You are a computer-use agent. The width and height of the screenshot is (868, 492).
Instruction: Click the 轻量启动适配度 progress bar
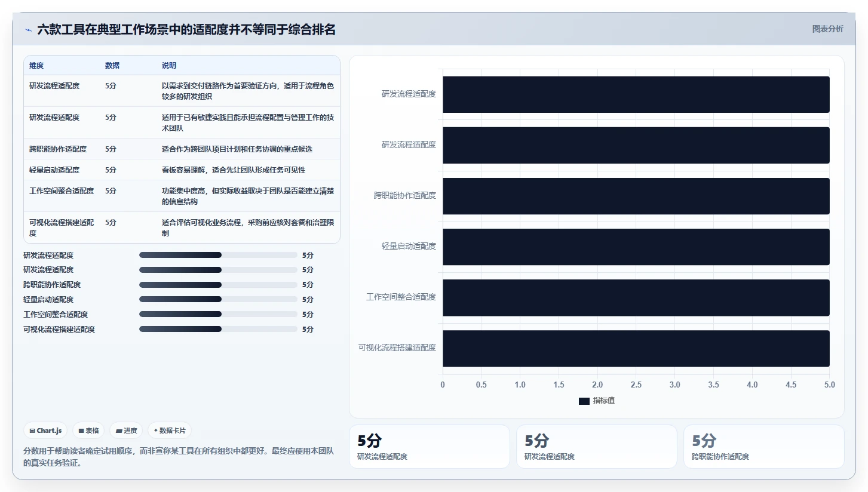tap(218, 300)
